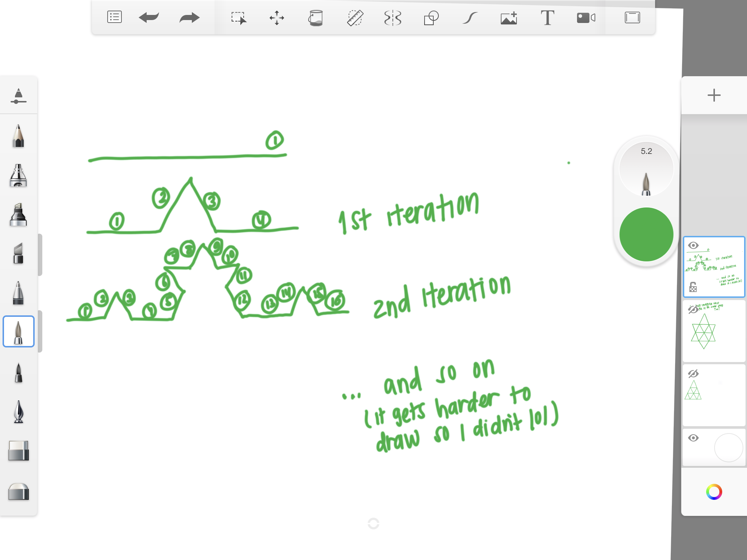Viewport: 747px width, 560px height.
Task: Choose the paint bucket fill tool
Action: 316,17
